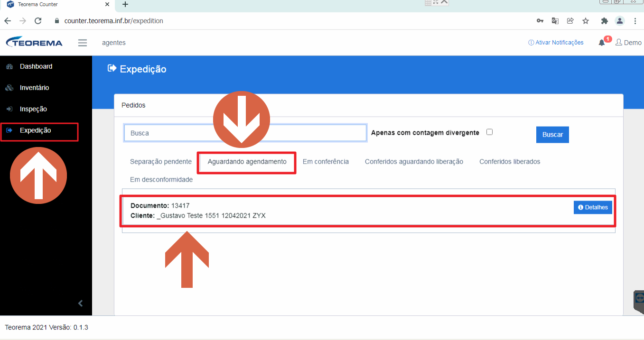Switch to Em desconformidade tab

tap(161, 180)
